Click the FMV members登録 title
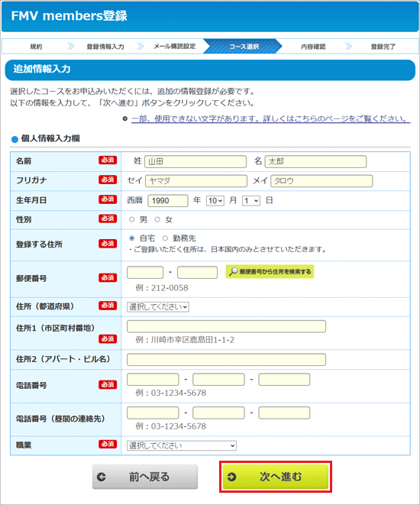 [69, 16]
